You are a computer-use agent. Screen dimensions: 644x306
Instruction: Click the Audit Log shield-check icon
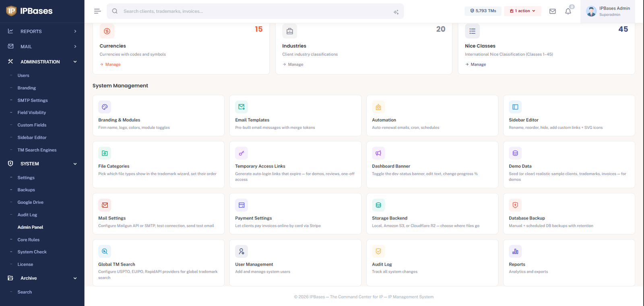coord(378,251)
